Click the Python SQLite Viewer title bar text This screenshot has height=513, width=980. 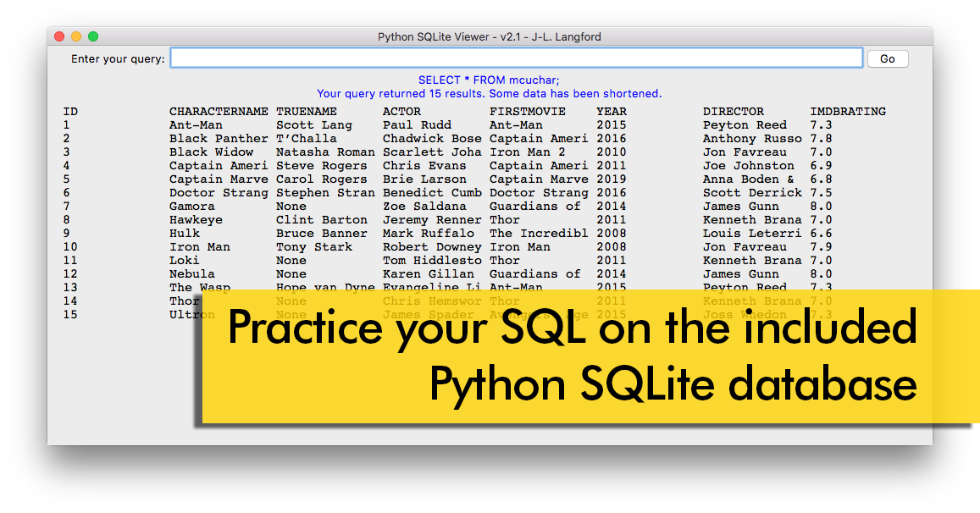[489, 36]
